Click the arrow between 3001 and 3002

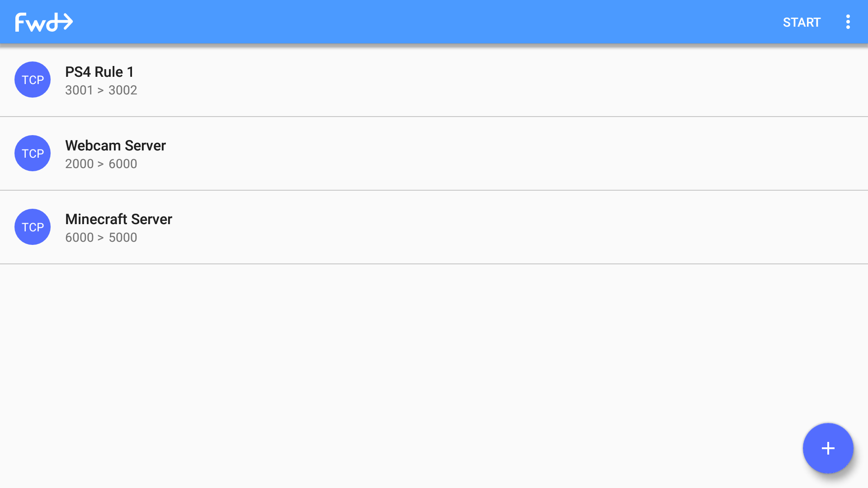101,91
